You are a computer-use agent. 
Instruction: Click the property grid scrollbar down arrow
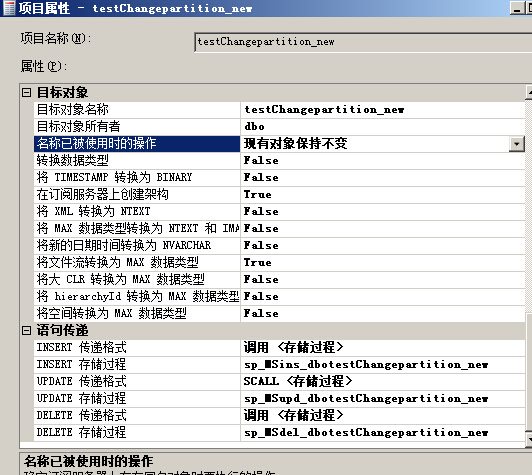click(x=529, y=439)
